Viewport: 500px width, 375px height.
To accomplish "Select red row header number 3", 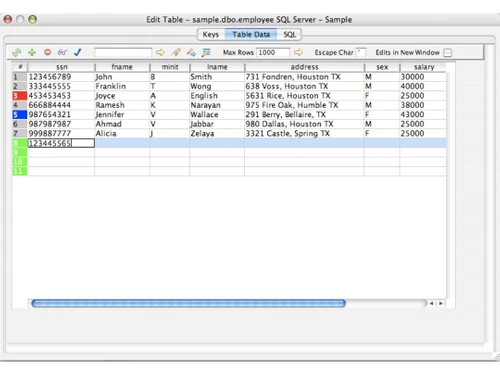I will click(x=20, y=96).
